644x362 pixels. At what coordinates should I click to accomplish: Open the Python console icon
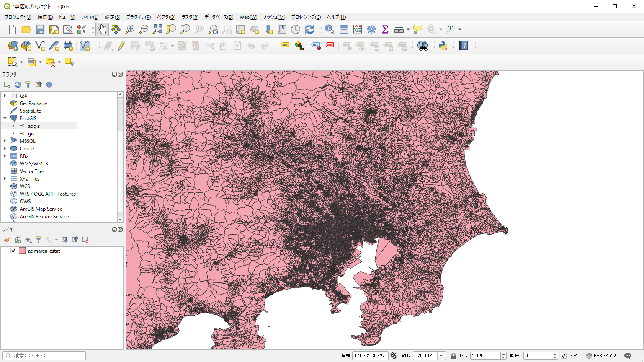coord(443,46)
